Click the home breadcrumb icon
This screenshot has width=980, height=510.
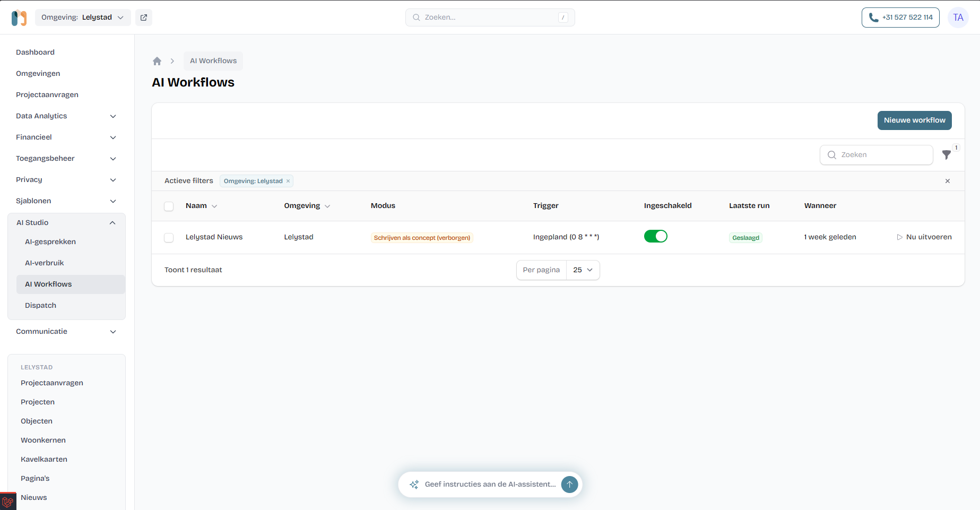(157, 61)
